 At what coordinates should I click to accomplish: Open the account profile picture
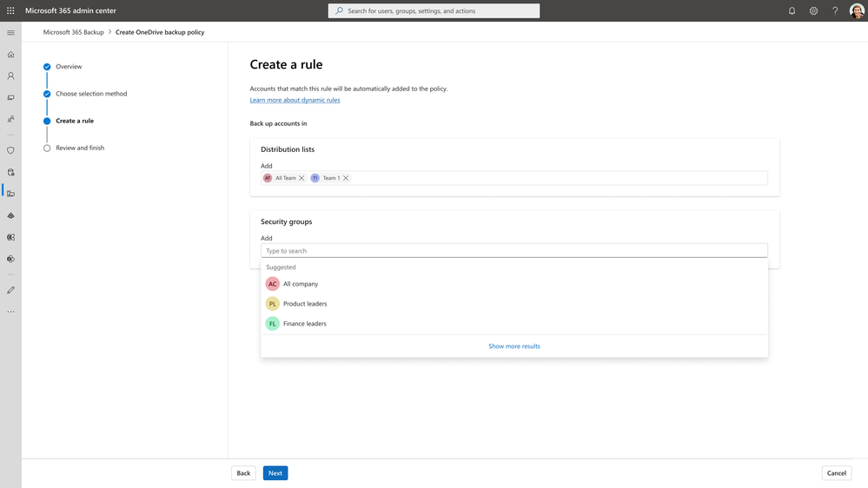point(857,10)
